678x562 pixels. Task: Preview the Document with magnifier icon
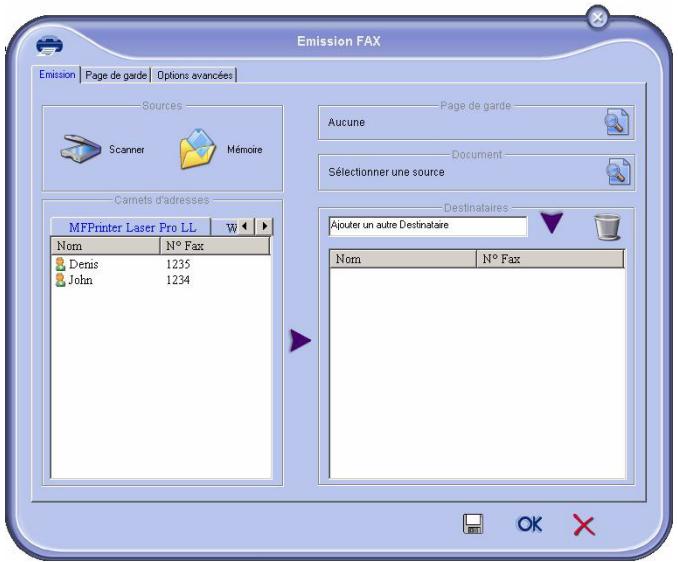tap(618, 172)
